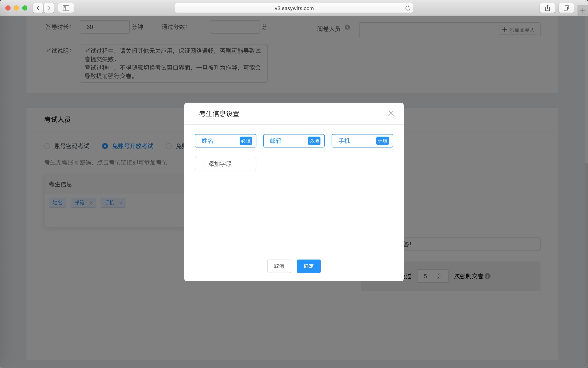Image resolution: width=588 pixels, height=368 pixels.
Task: Click help icon next to 阅卷人员
Action: [x=347, y=27]
